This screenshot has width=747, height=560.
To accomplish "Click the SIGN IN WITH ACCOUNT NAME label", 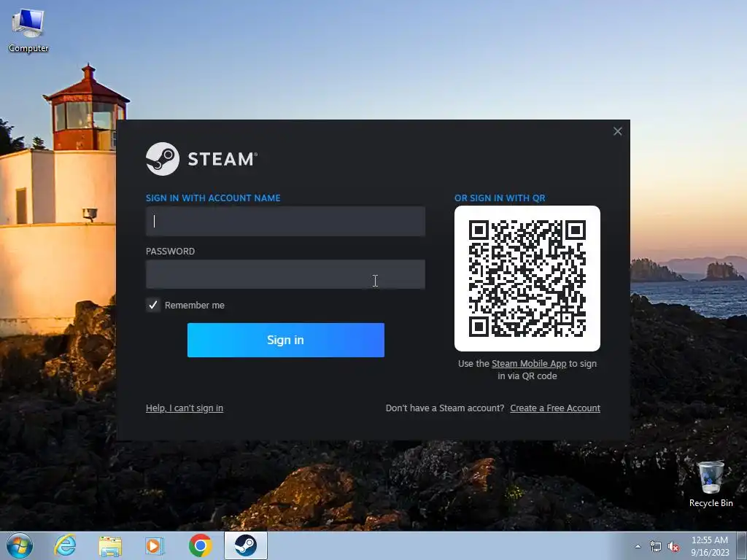I will tap(213, 198).
